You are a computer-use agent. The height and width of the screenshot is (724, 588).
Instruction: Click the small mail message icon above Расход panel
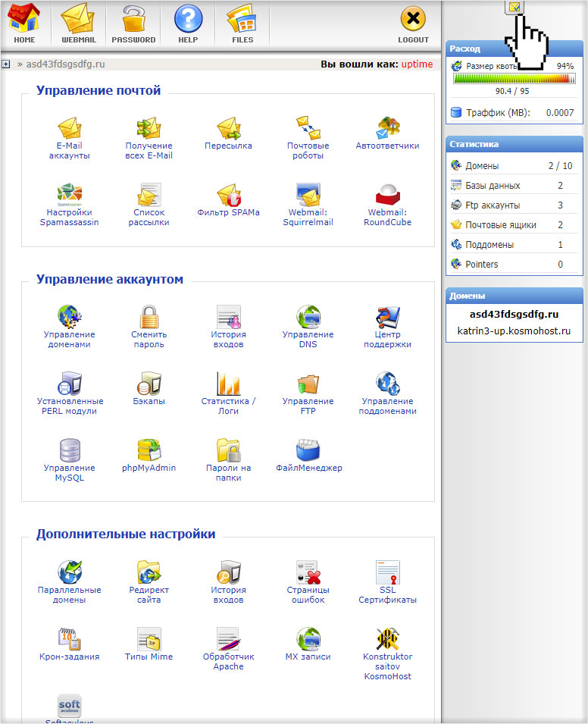[514, 7]
